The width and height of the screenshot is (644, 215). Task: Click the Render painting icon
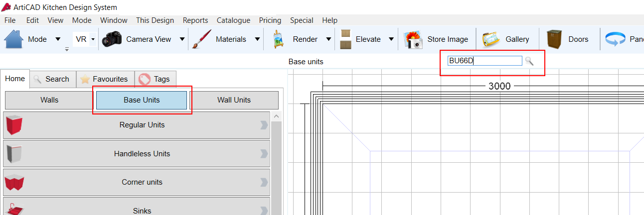click(x=278, y=39)
